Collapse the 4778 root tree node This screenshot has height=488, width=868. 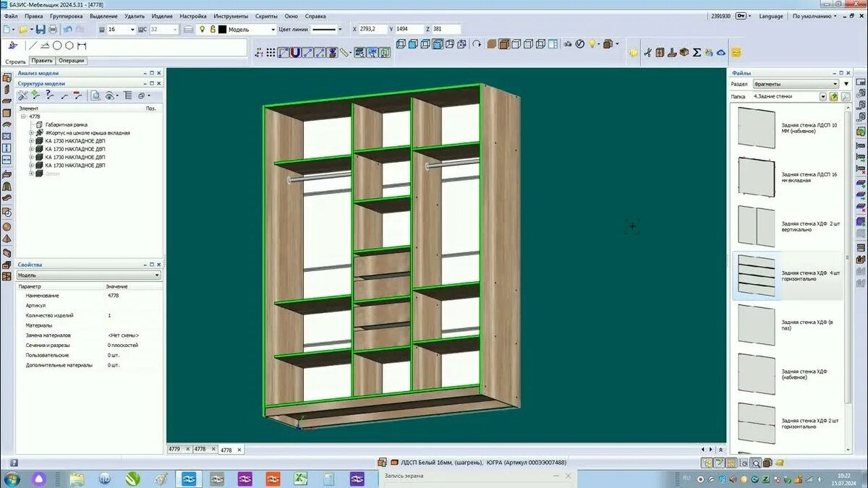(23, 116)
